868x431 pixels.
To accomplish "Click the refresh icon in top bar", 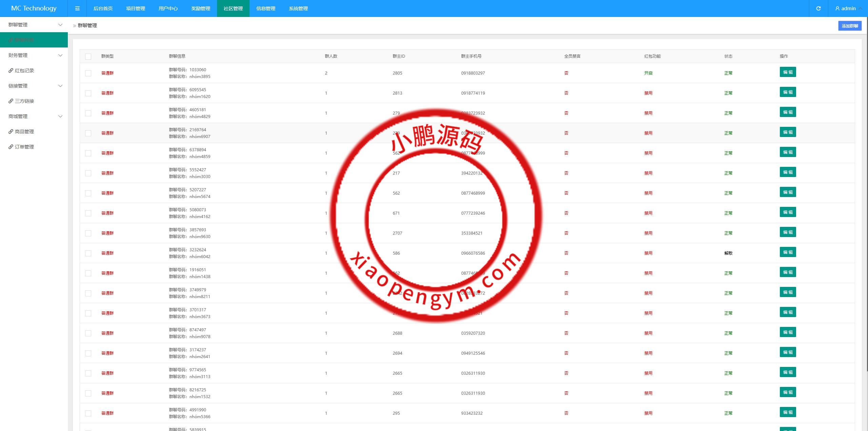I will coord(818,8).
